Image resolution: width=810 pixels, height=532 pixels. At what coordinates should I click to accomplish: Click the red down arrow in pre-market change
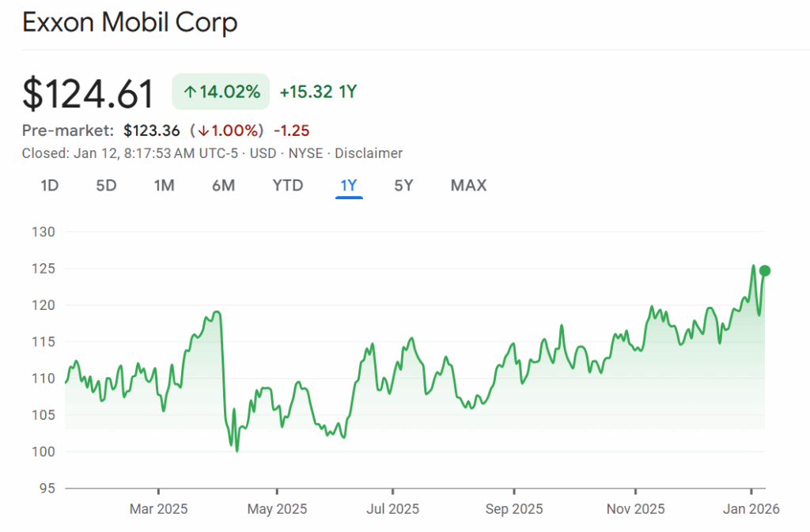(203, 130)
